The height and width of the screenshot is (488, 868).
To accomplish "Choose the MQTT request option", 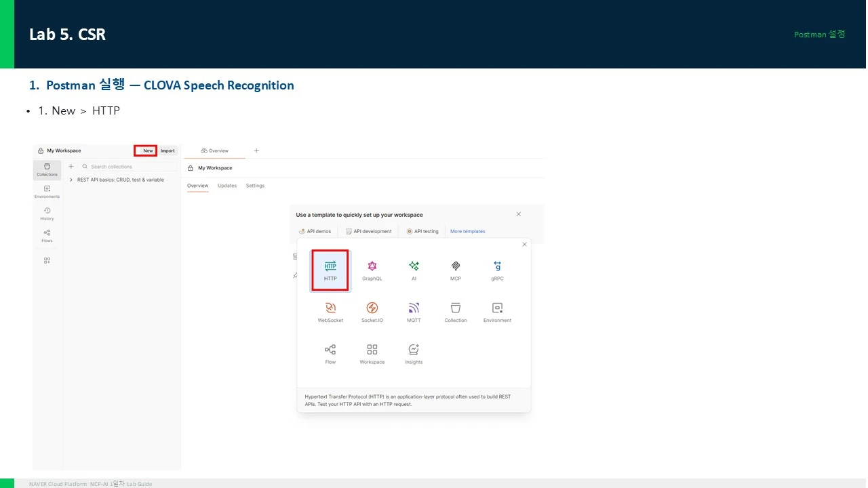I will pyautogui.click(x=414, y=312).
